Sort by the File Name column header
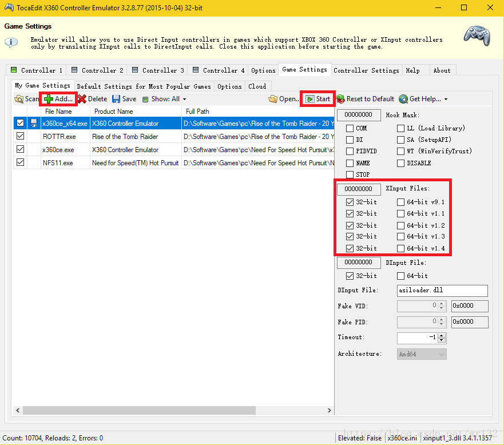The width and height of the screenshot is (504, 445). click(x=65, y=112)
